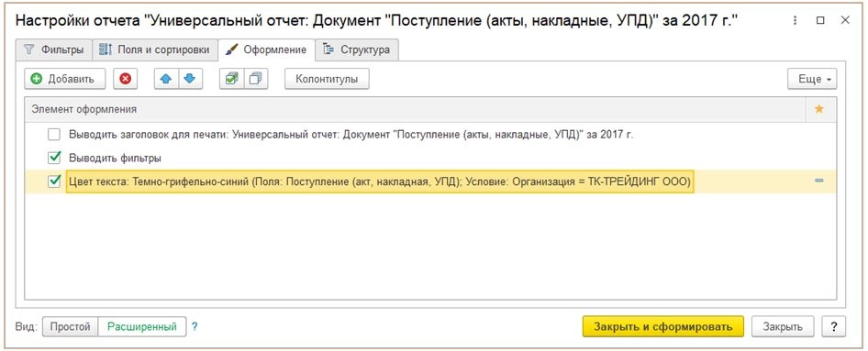Image resolution: width=868 pixels, height=351 pixels.
Task: Click the uncheck all elements icon
Action: coord(256,79)
